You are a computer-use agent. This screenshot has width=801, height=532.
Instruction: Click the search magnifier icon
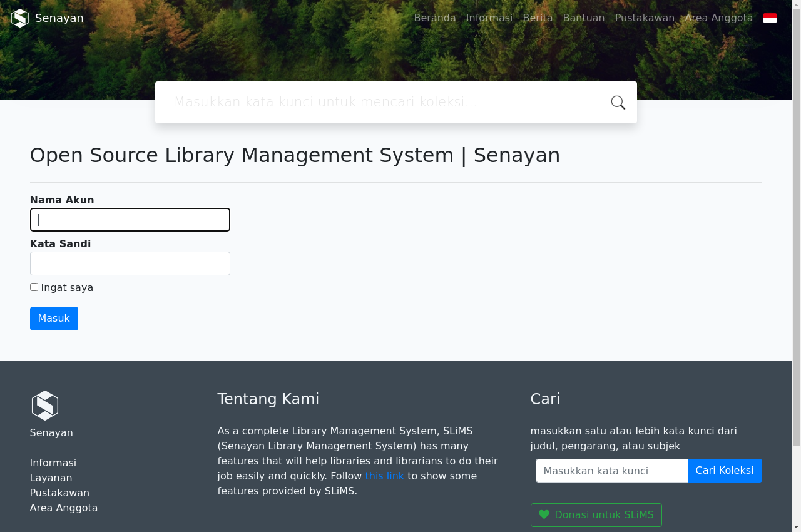coord(618,103)
